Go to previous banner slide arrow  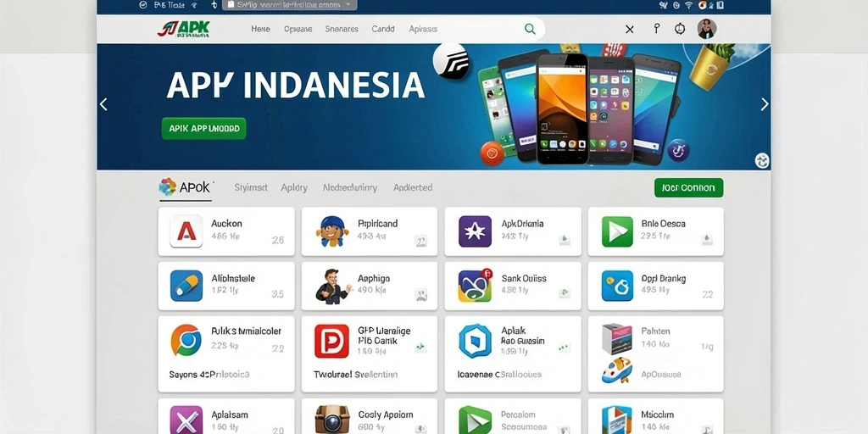103,104
